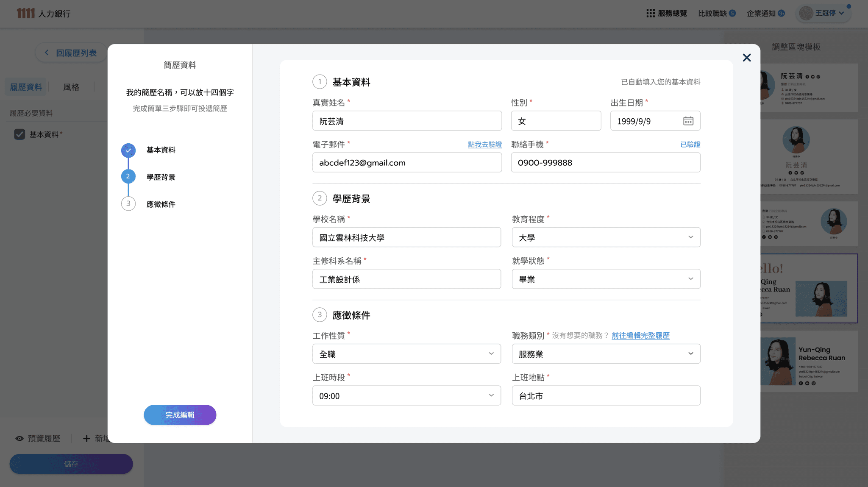868x487 pixels.
Task: Click the eye icon for 預覽履歷
Action: (x=19, y=439)
